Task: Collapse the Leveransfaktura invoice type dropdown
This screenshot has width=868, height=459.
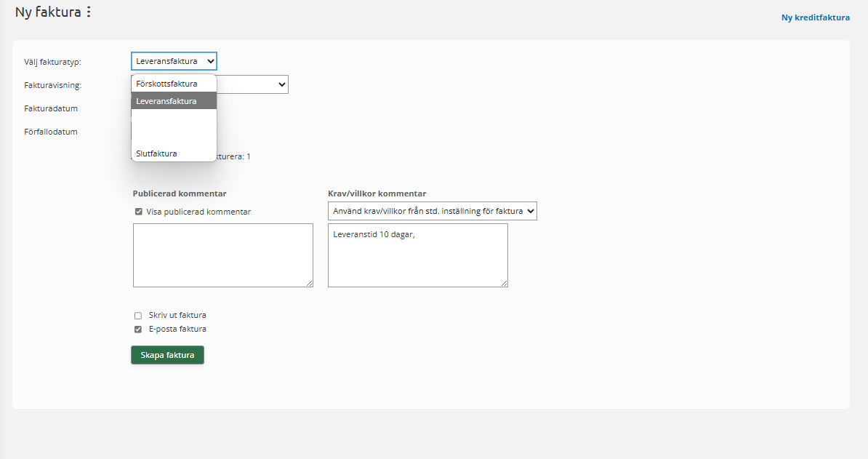Action: [x=173, y=61]
